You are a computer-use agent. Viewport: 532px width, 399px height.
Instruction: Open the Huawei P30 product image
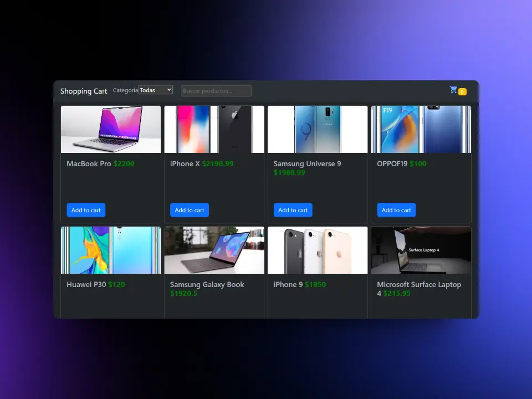point(110,249)
